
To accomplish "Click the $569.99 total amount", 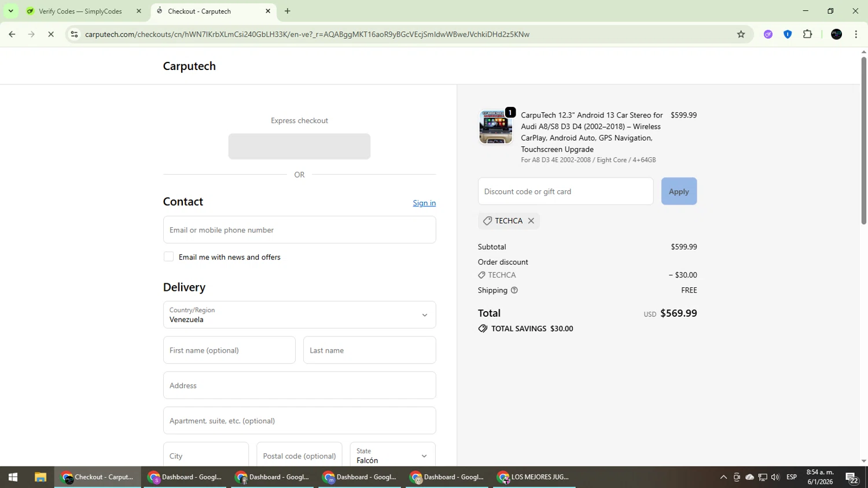I will tap(679, 313).
